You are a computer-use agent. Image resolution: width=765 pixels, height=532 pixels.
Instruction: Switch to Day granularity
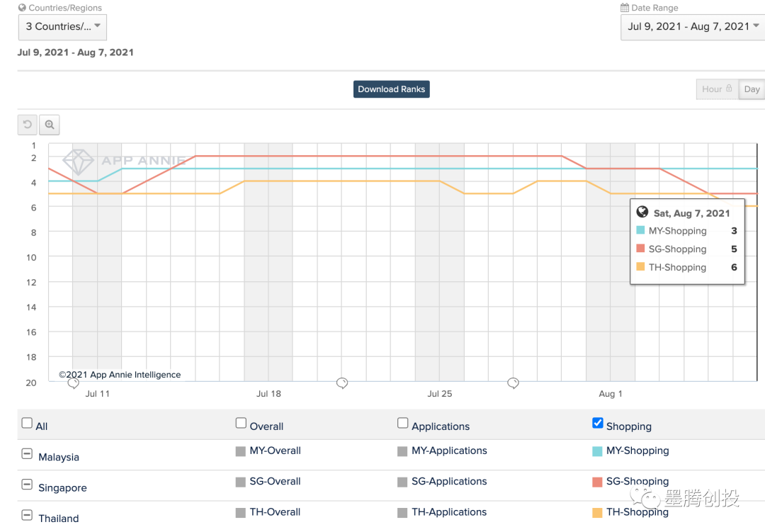[752, 89]
